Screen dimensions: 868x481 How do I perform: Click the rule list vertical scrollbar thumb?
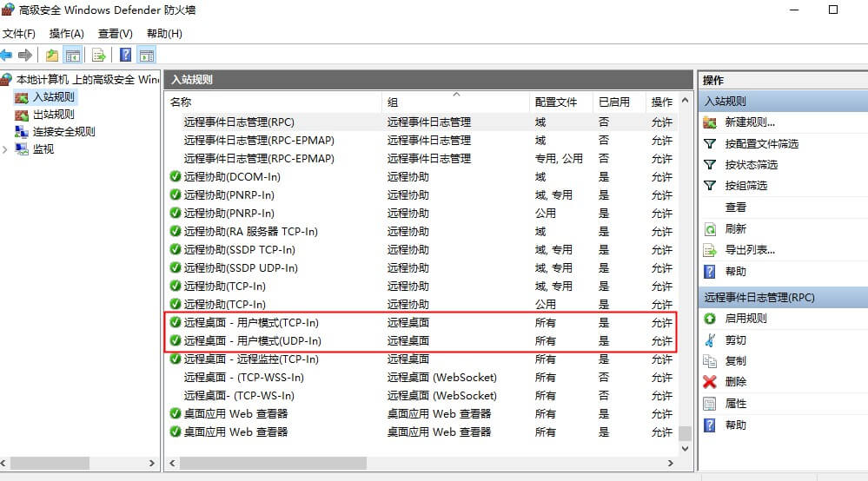(x=685, y=433)
